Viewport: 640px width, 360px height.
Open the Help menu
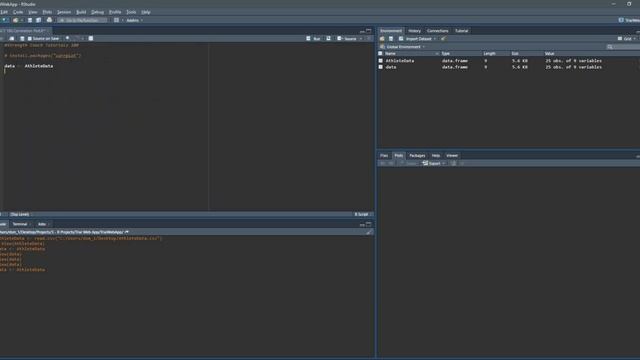(x=146, y=12)
